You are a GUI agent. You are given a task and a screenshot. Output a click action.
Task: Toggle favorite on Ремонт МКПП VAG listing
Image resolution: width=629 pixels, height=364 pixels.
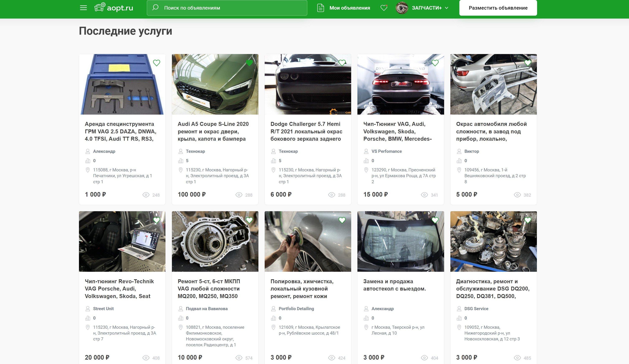(249, 220)
